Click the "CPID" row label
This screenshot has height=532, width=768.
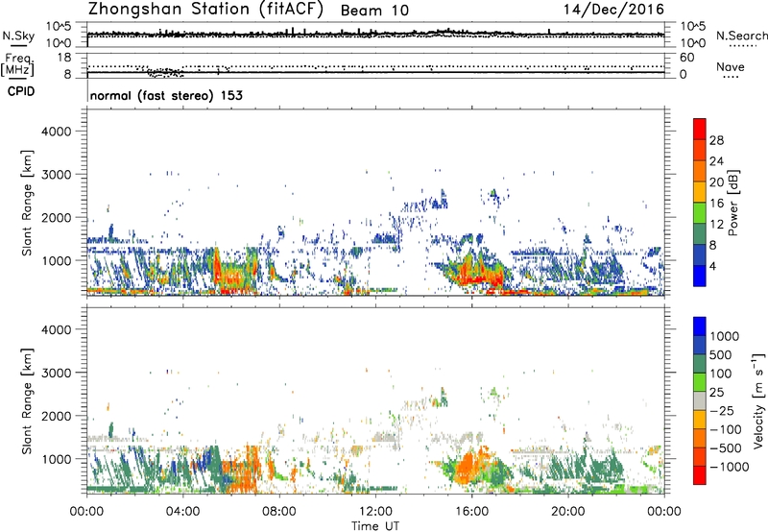[21, 91]
